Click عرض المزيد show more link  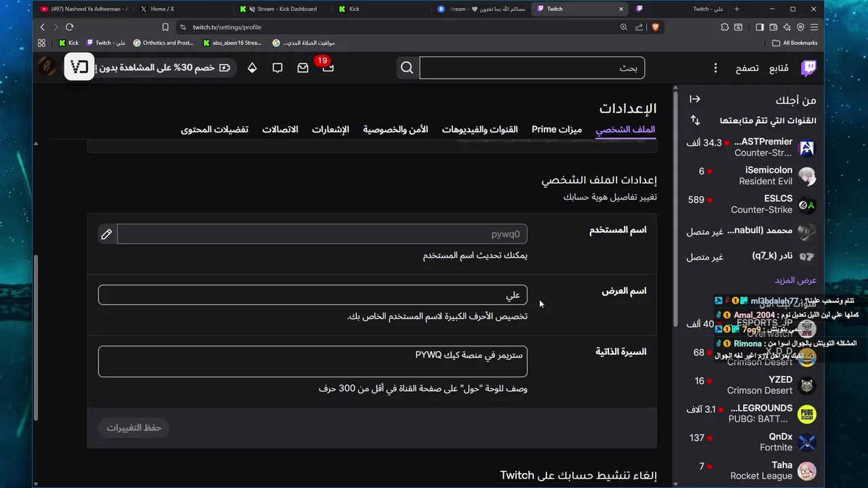pyautogui.click(x=795, y=280)
